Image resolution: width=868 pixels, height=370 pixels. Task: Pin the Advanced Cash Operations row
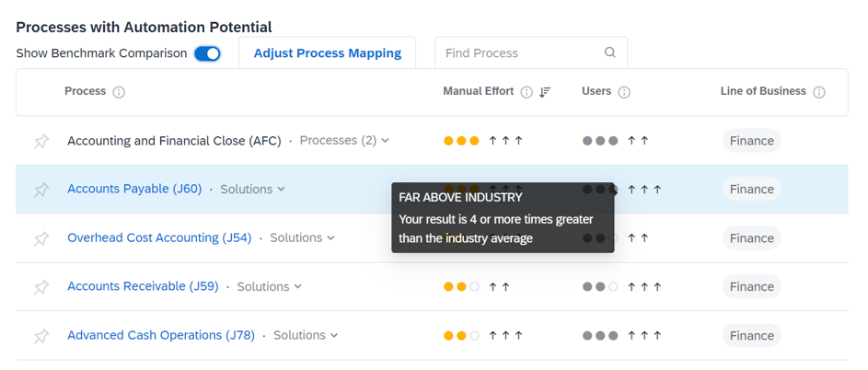[x=41, y=336]
